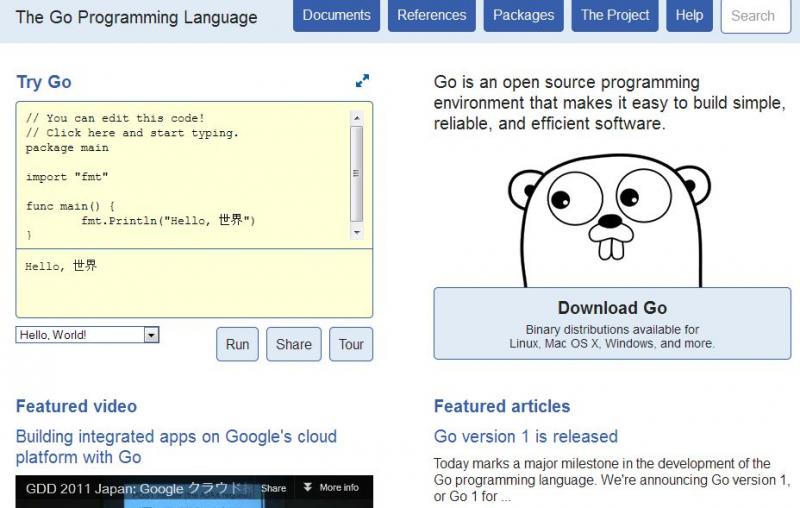Open the Documents menu
This screenshot has height=508, width=800.
[336, 15]
